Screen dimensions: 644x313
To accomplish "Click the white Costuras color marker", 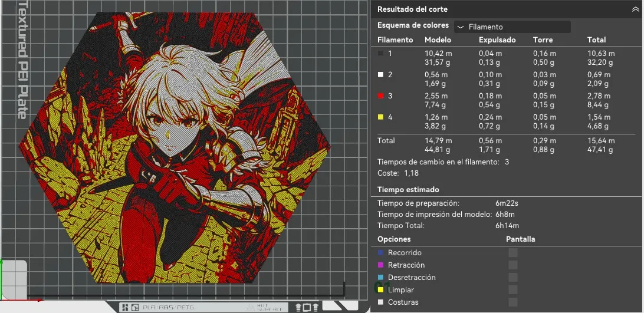I will [x=380, y=302].
